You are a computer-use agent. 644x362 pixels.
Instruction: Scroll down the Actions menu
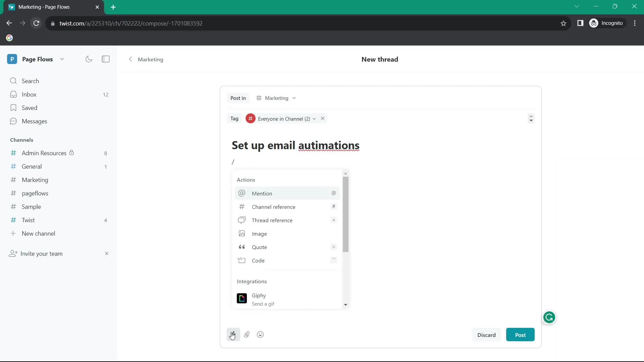pyautogui.click(x=345, y=305)
